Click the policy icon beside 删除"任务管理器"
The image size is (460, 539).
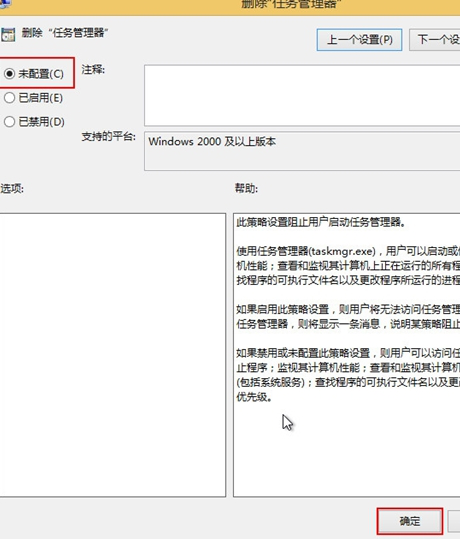click(x=8, y=34)
